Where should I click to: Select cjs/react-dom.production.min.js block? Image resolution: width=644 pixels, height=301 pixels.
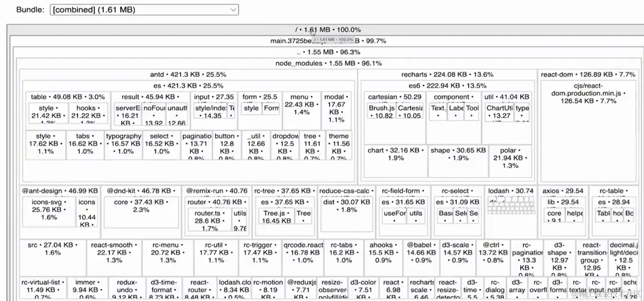point(588,131)
